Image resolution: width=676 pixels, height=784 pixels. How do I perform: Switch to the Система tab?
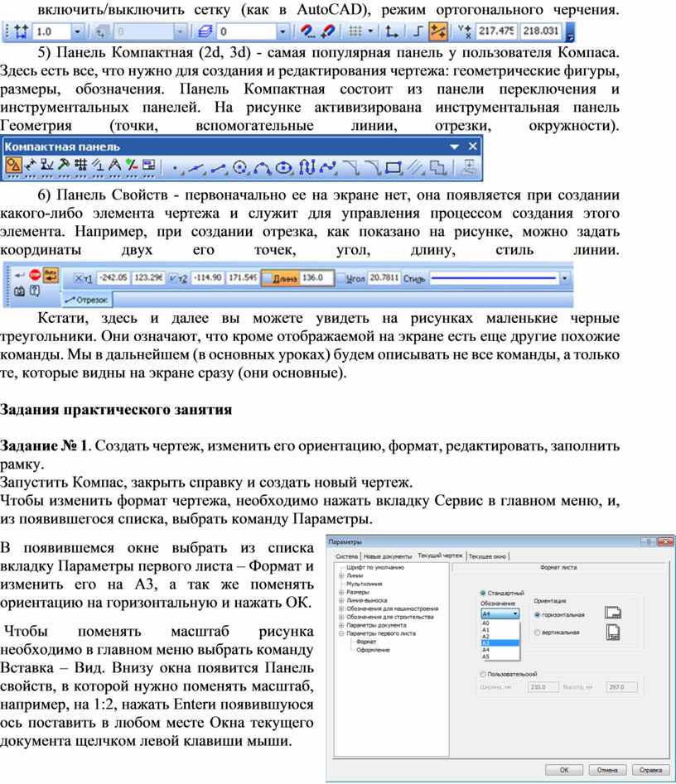point(347,556)
